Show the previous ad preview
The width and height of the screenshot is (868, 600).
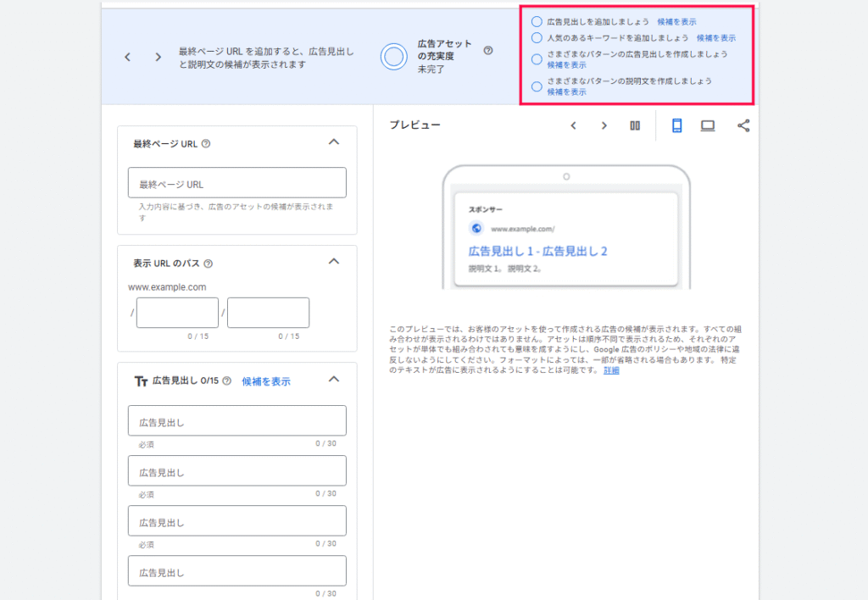pyautogui.click(x=573, y=125)
